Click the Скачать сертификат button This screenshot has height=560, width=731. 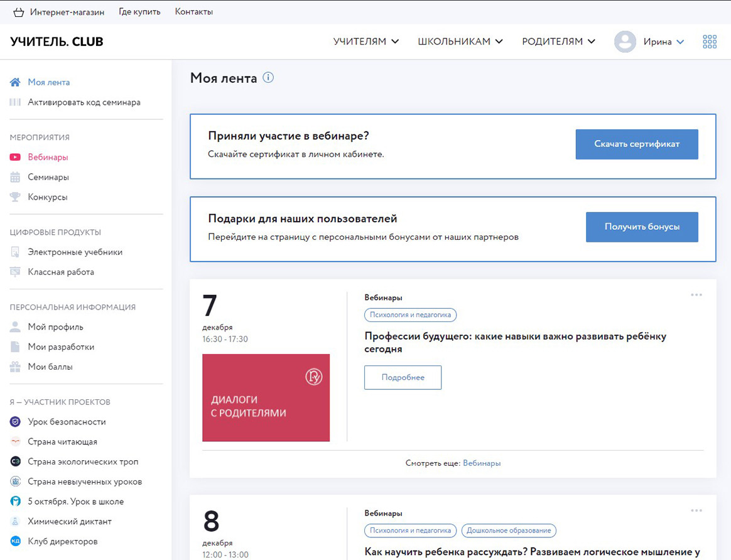click(x=637, y=144)
